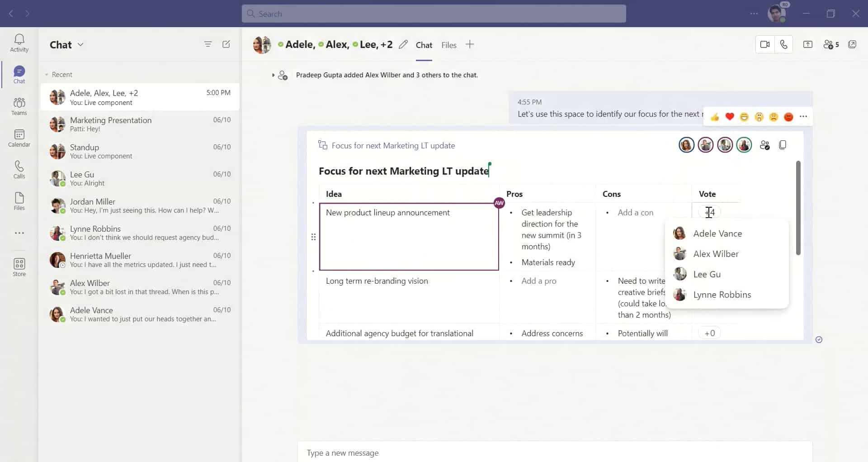Start an audio call

783,44
